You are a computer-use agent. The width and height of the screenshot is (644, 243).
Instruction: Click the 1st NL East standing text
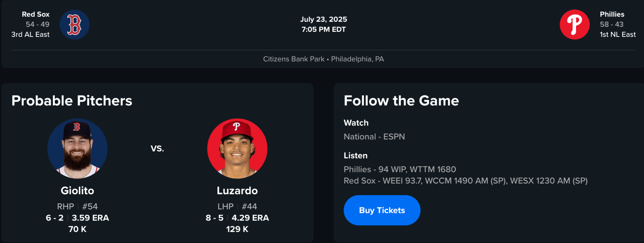pos(618,35)
